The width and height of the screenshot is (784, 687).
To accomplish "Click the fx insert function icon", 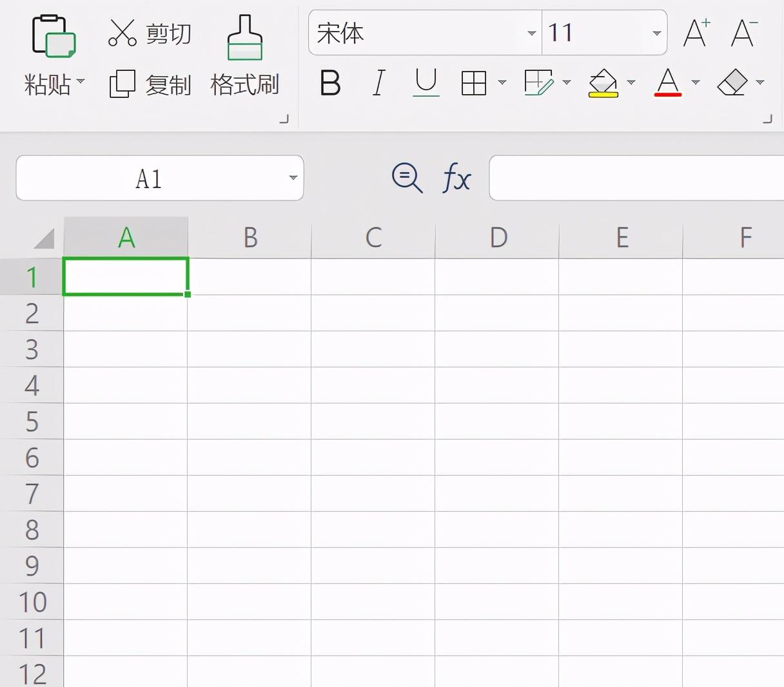I will click(456, 178).
